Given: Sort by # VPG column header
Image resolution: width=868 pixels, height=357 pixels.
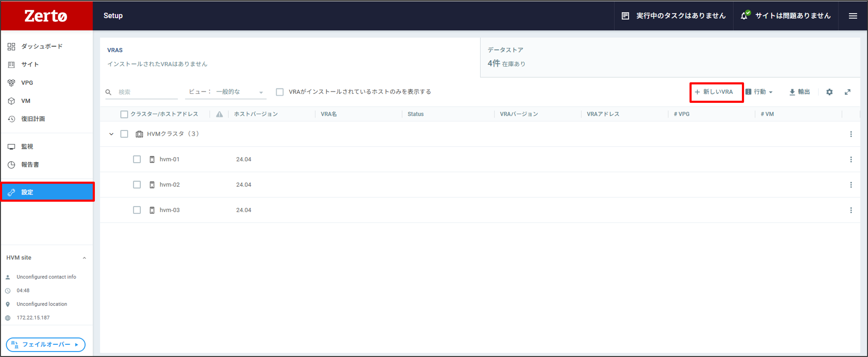Looking at the screenshot, I should click(x=681, y=114).
